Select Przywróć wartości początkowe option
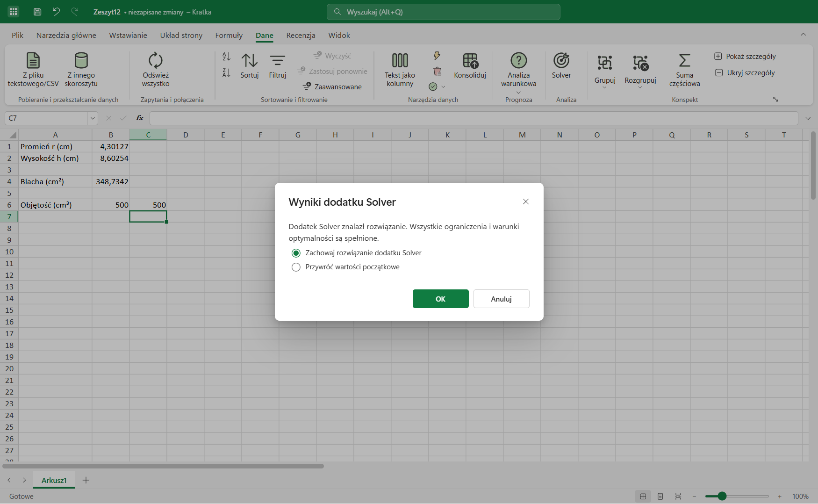Viewport: 818px width, 504px height. 345,267
